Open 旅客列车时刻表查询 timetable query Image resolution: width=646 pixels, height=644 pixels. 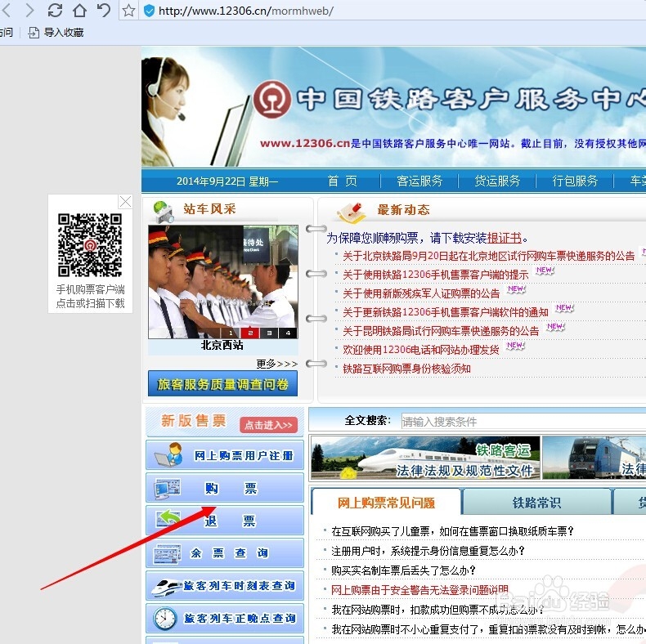[x=225, y=585]
